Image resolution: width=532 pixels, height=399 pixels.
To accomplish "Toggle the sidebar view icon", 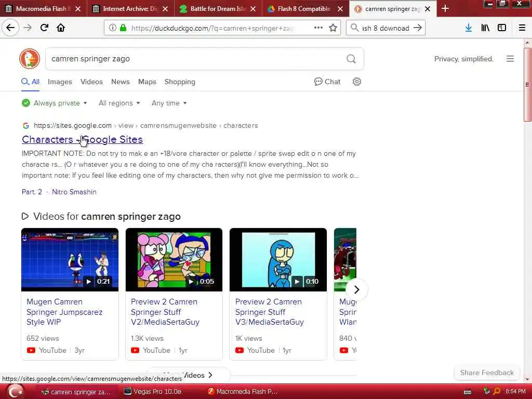I will point(502,28).
